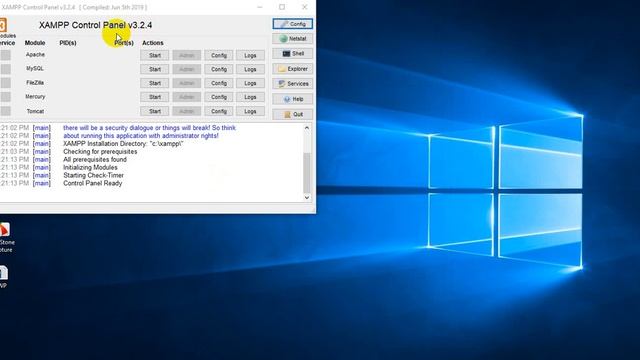Click the 'Initializing Modules' log line
This screenshot has height=360, width=640.
pyautogui.click(x=90, y=167)
